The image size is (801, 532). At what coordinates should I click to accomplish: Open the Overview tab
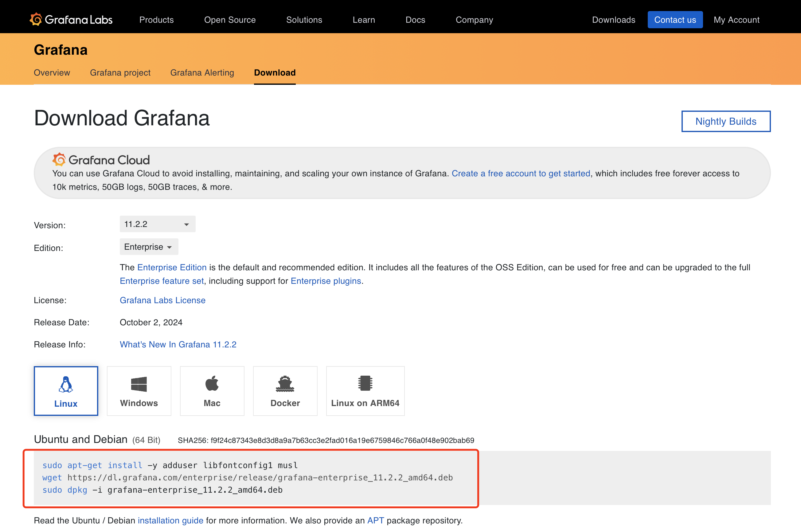pos(52,72)
